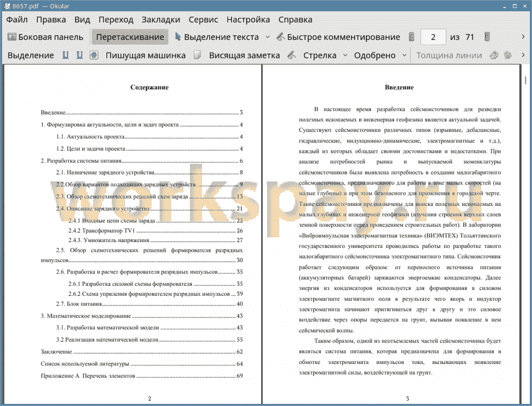The image size is (532, 406).
Task: Expand the overflow chevron on the annotation toolbar
Action: (x=523, y=55)
